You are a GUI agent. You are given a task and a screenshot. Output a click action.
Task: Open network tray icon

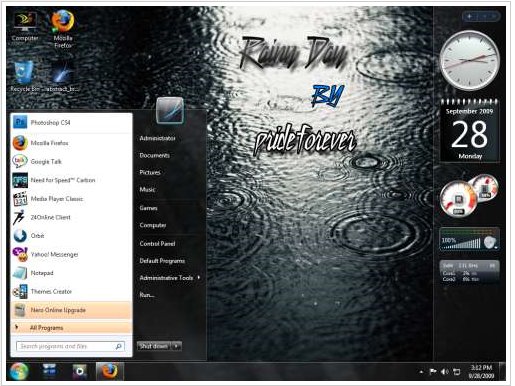(x=457, y=371)
